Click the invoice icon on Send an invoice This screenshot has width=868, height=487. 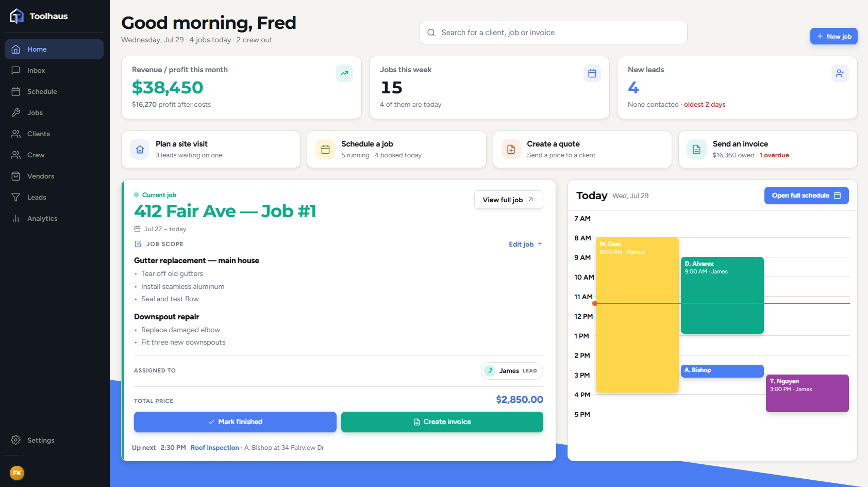[697, 149]
